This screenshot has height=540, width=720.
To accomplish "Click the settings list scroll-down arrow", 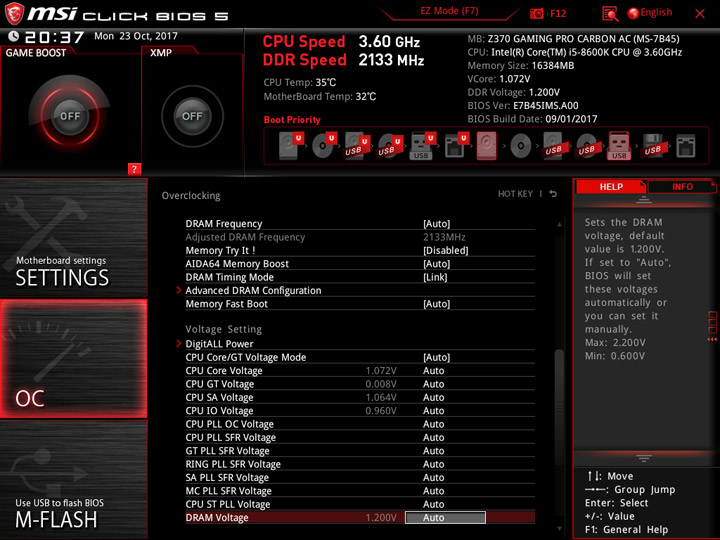I will pos(559,529).
